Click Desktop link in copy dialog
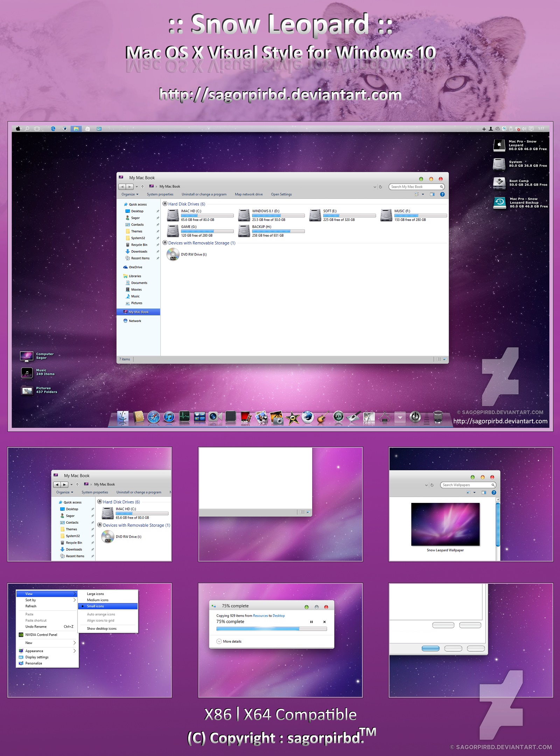The image size is (560, 756). tap(279, 616)
